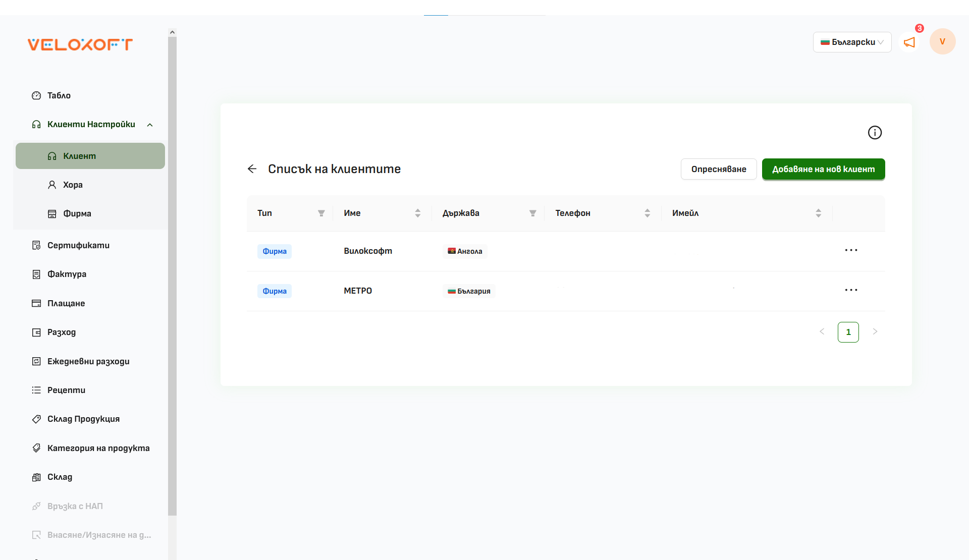This screenshot has height=560, width=969.
Task: Switch to the Хора sidebar section
Action: coord(72,185)
